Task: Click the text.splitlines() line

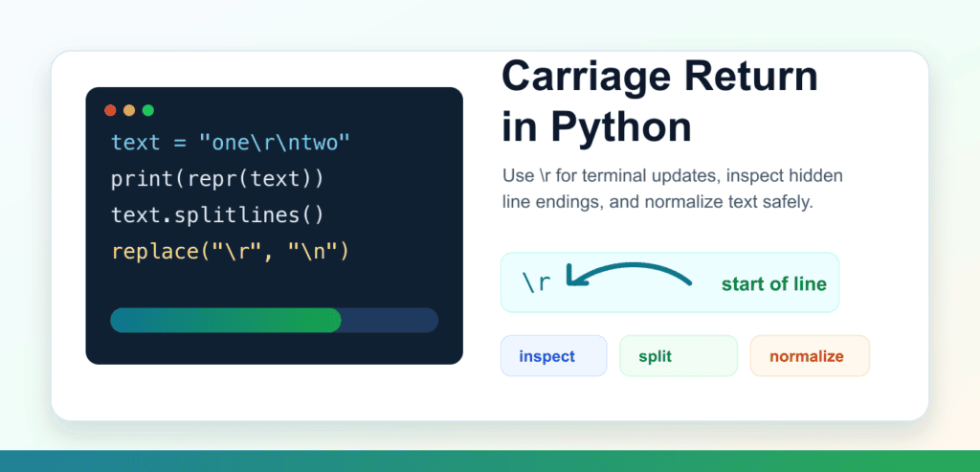Action: click(x=217, y=215)
